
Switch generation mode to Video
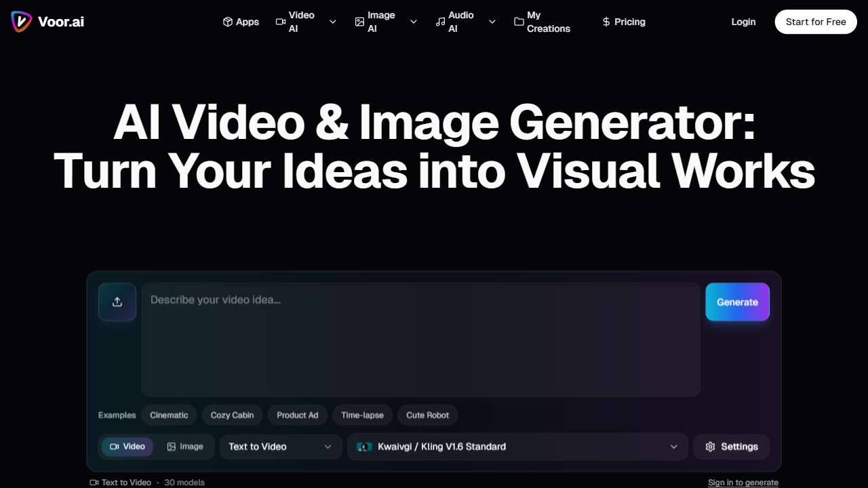pyautogui.click(x=127, y=447)
